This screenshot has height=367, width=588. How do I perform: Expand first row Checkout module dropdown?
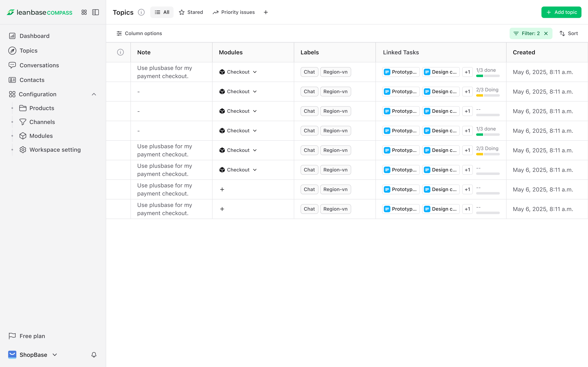tap(255, 72)
